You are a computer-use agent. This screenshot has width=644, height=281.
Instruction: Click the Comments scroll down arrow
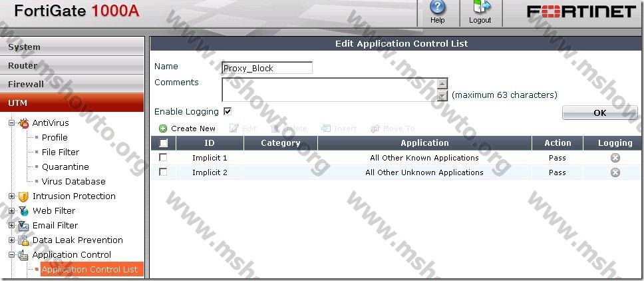tap(442, 96)
